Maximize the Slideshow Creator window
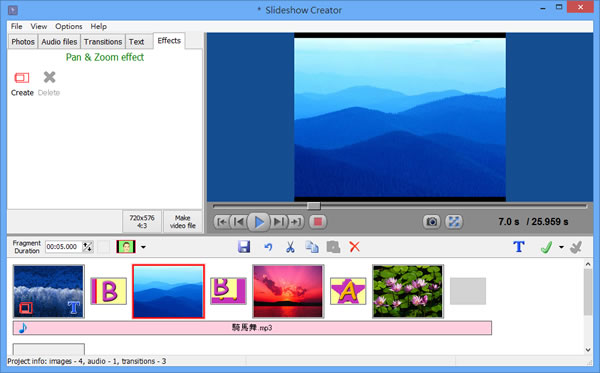The width and height of the screenshot is (600, 373). [559, 7]
